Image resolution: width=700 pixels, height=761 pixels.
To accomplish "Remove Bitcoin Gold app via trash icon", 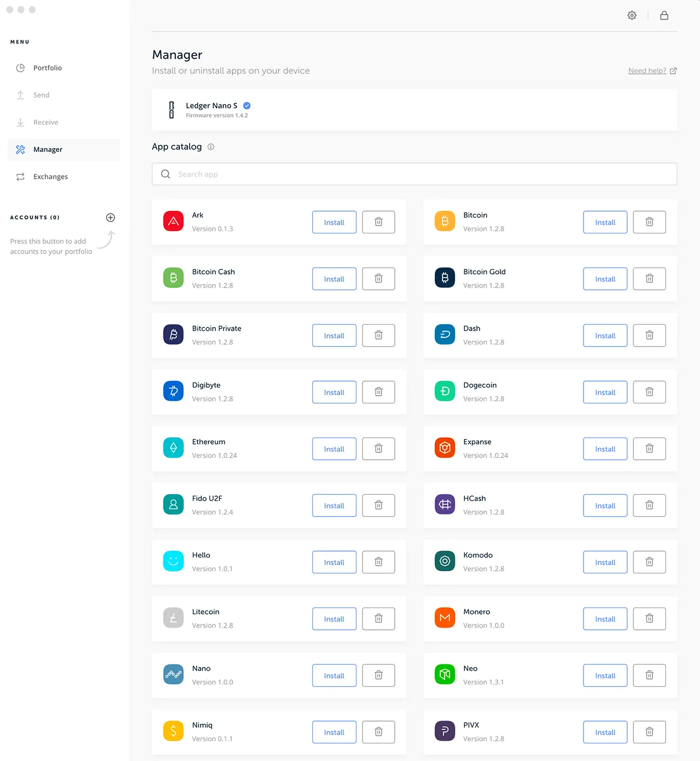I will [649, 279].
